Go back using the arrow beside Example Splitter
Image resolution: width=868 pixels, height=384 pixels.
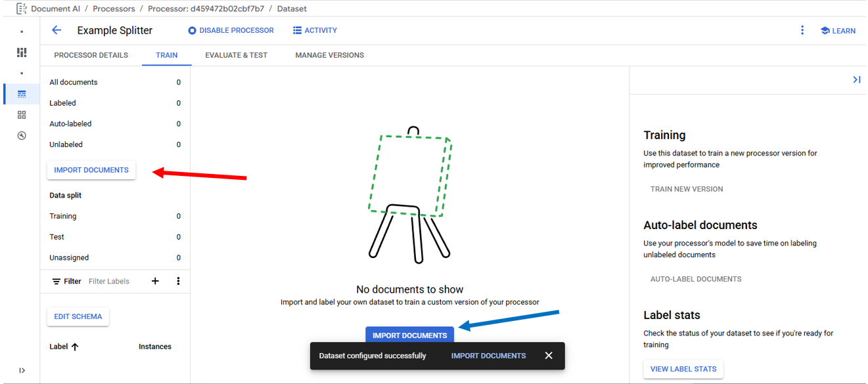coord(57,30)
